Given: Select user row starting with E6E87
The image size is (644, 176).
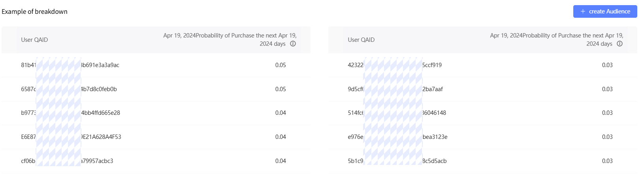Looking at the screenshot, I should tap(156, 137).
